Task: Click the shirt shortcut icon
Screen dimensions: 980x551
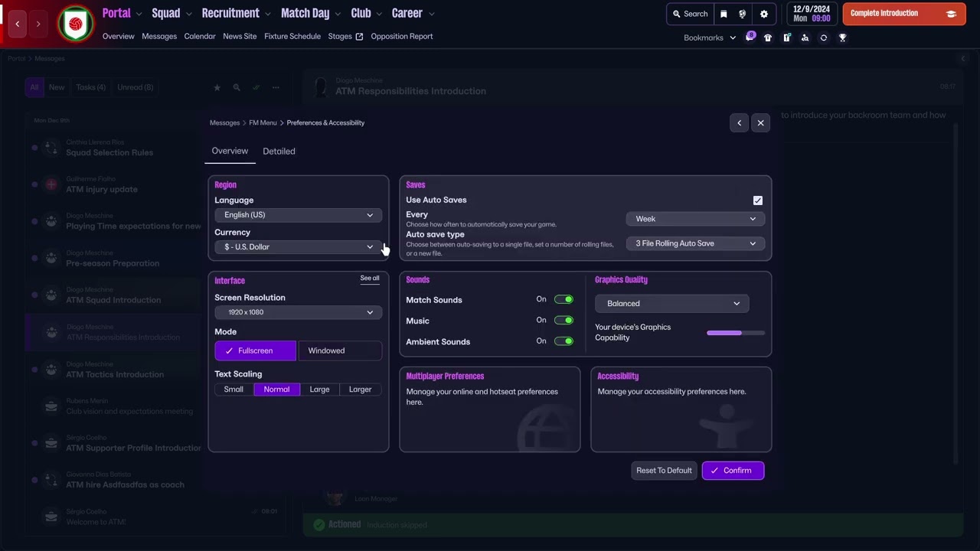Action: tap(768, 37)
